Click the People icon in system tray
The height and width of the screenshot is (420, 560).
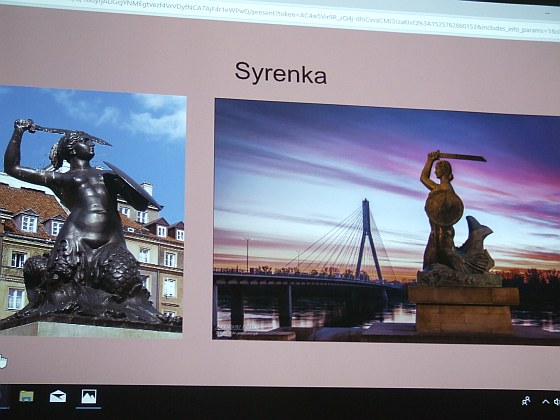tap(526, 401)
